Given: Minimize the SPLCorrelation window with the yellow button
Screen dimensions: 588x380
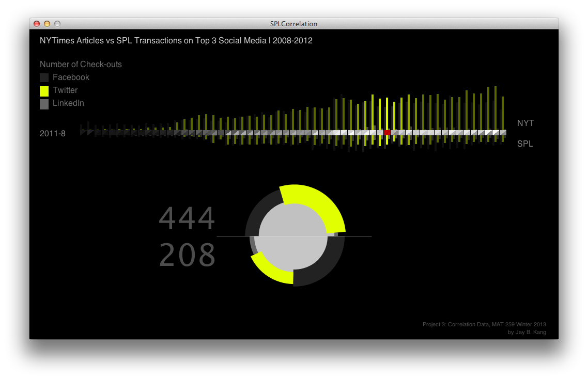Looking at the screenshot, I should [47, 24].
